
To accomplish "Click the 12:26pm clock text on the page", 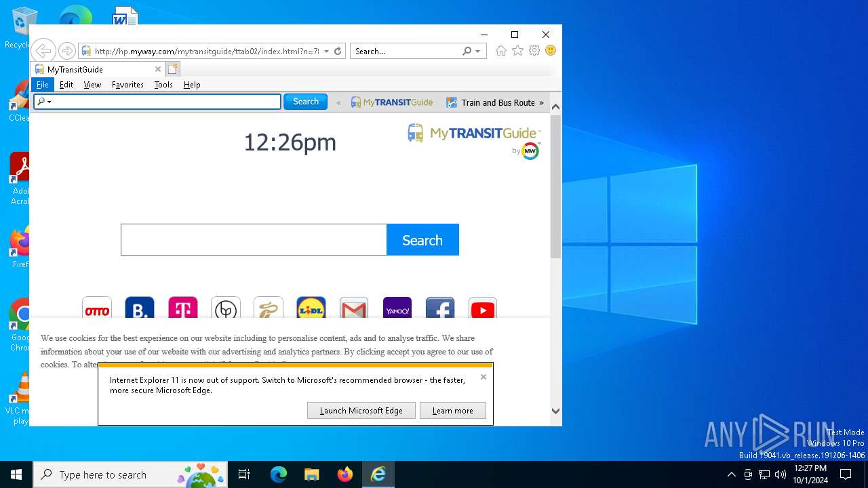I will click(x=290, y=142).
